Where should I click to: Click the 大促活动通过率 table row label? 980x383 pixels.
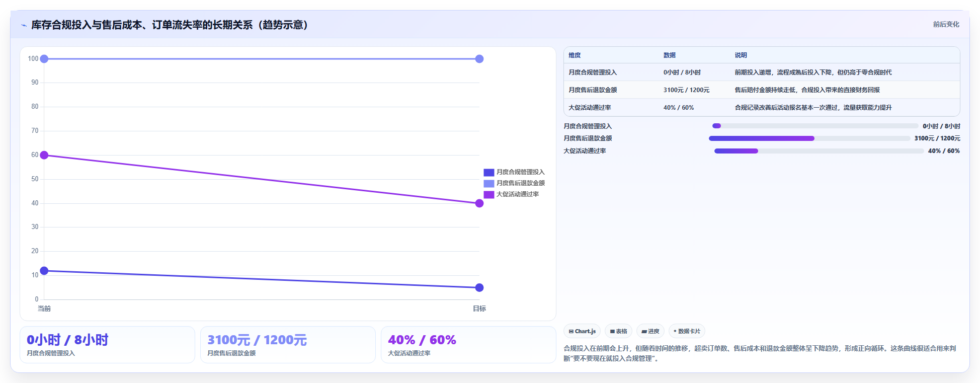pos(590,108)
